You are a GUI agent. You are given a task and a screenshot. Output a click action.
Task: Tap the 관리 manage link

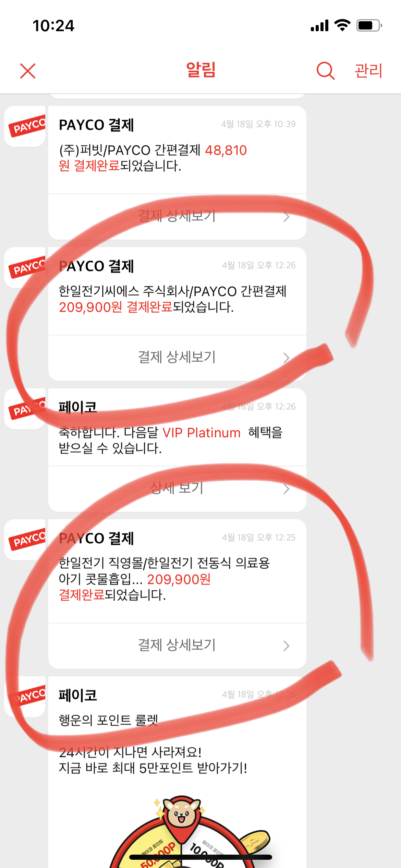368,71
